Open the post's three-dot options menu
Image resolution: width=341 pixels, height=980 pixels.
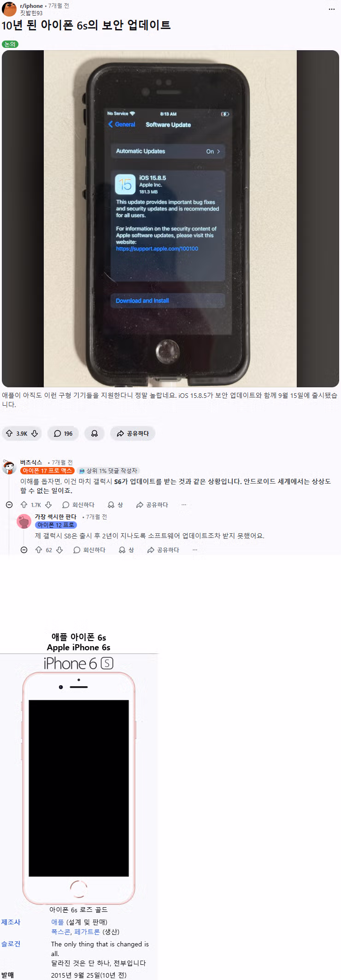pyautogui.click(x=332, y=9)
